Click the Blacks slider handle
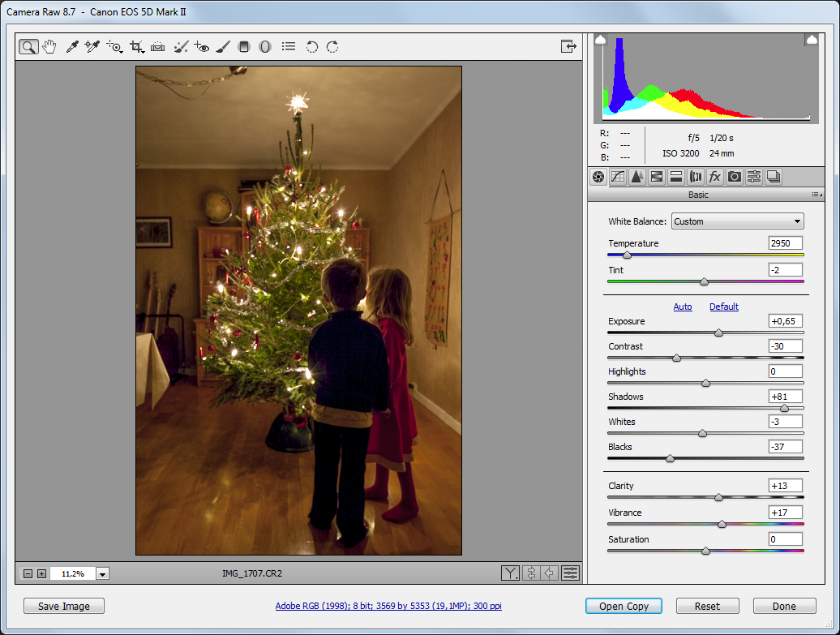 [671, 459]
